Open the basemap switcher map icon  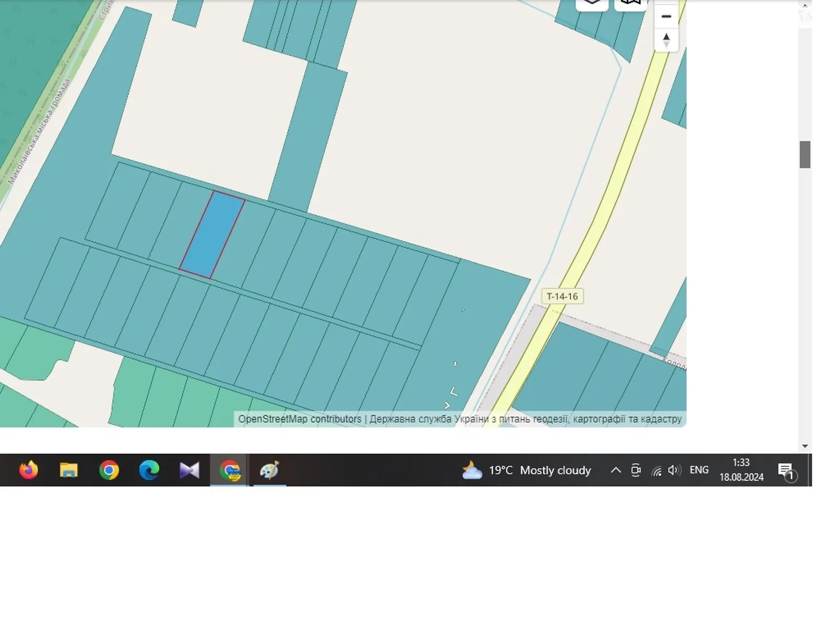[x=630, y=4]
